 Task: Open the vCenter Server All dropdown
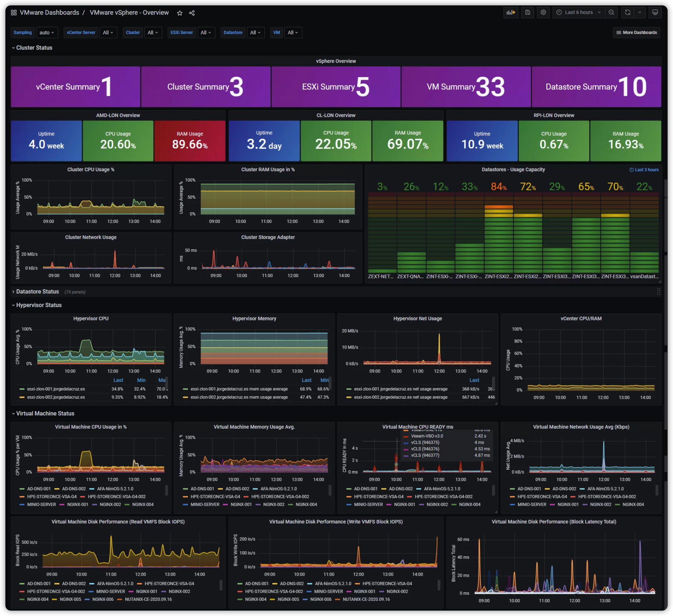coord(108,33)
